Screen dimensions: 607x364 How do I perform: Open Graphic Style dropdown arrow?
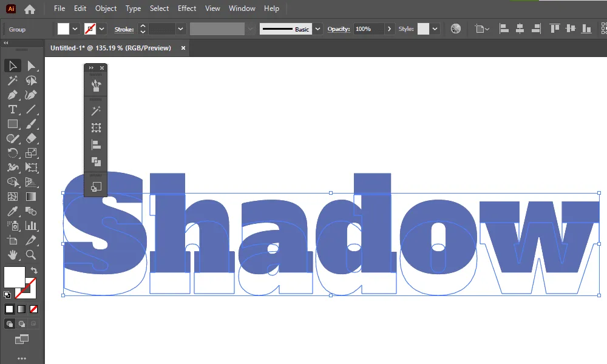pyautogui.click(x=435, y=29)
